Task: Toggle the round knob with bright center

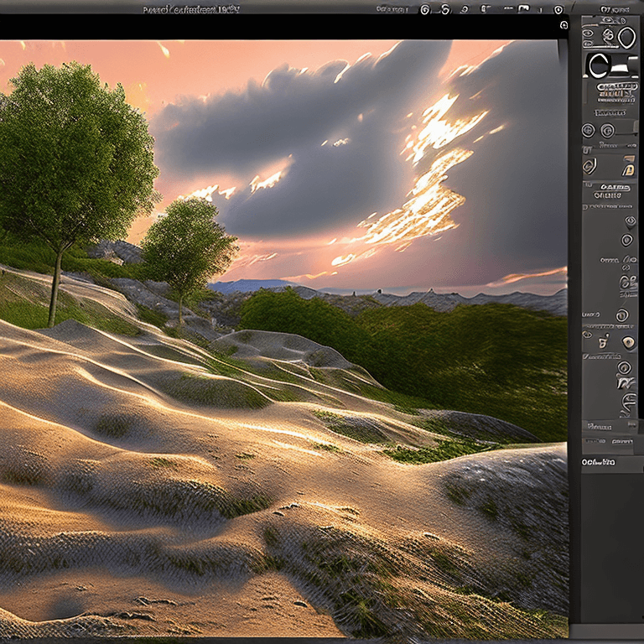Action: pos(628,342)
